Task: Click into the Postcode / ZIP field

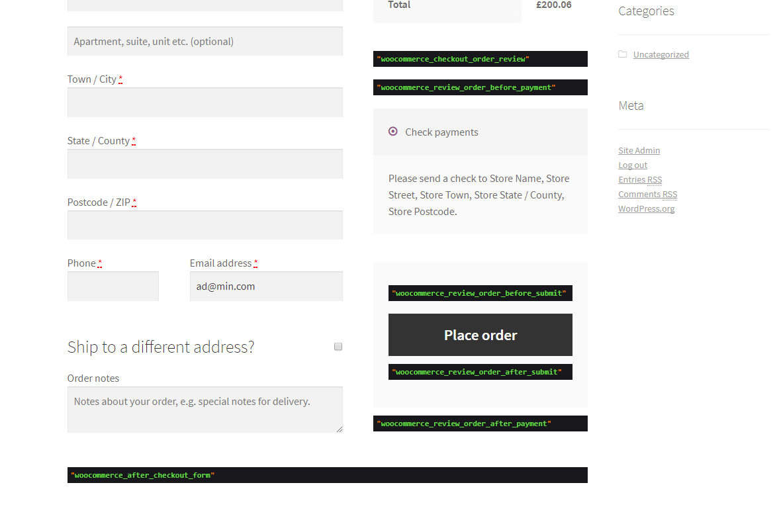Action: tap(205, 226)
